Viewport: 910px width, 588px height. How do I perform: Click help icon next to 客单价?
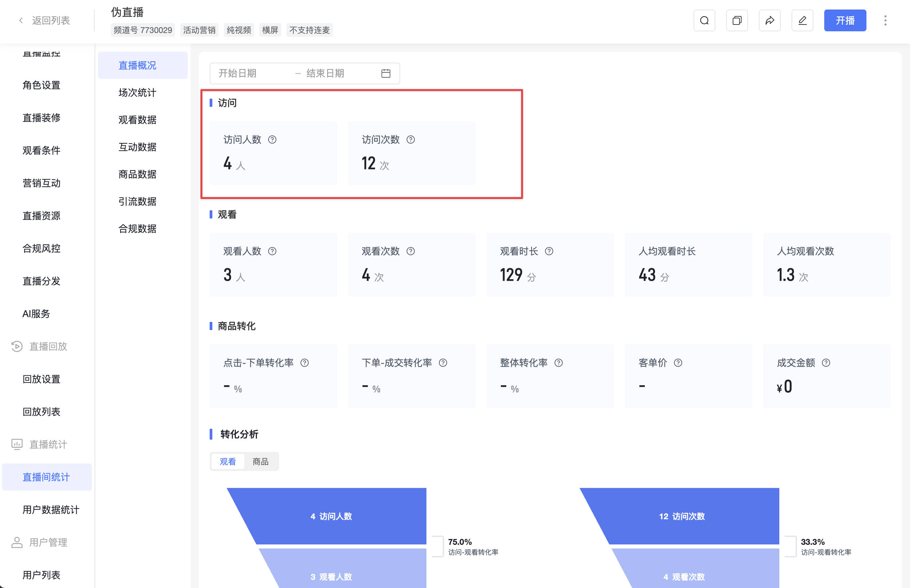click(678, 363)
